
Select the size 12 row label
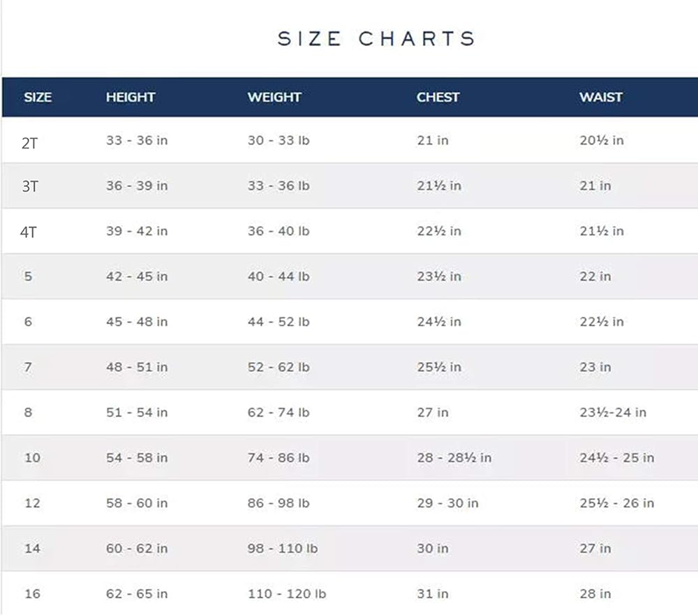pos(32,503)
